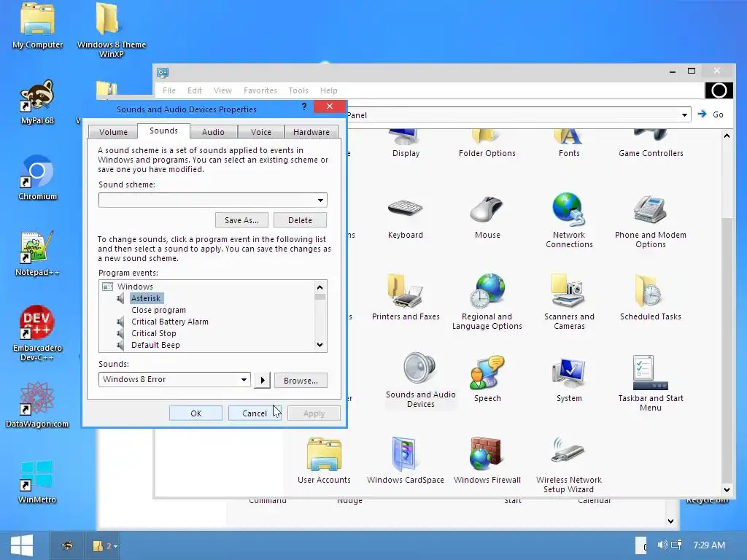Screen dimensions: 747x560
Task: Open Phone and Modem Options icon
Action: (x=650, y=222)
